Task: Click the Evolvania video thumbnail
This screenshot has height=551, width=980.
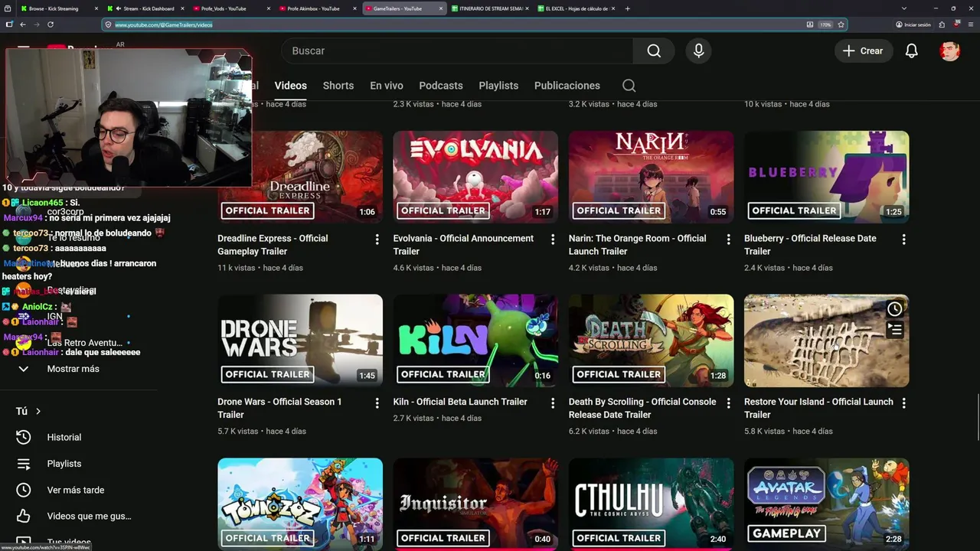Action: (x=475, y=177)
